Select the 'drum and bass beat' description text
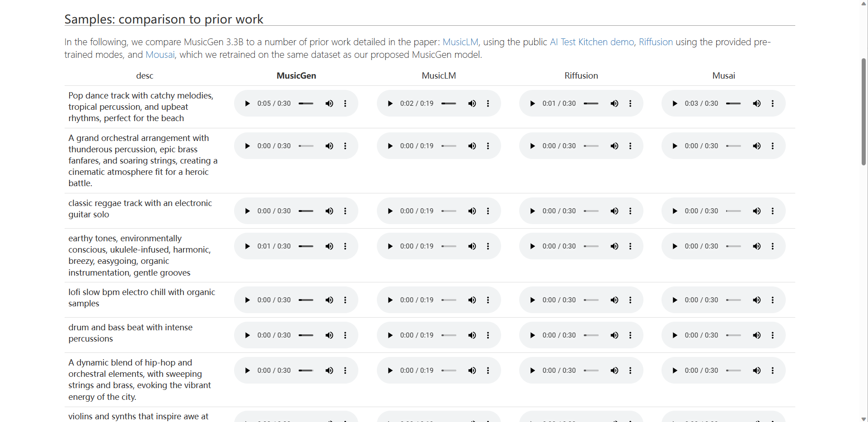This screenshot has width=868, height=422. pyautogui.click(x=131, y=333)
